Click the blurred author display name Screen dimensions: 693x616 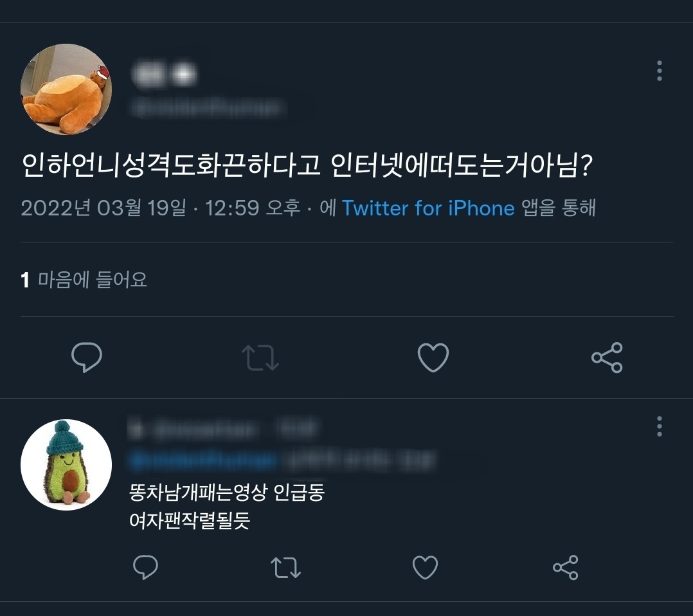[164, 76]
